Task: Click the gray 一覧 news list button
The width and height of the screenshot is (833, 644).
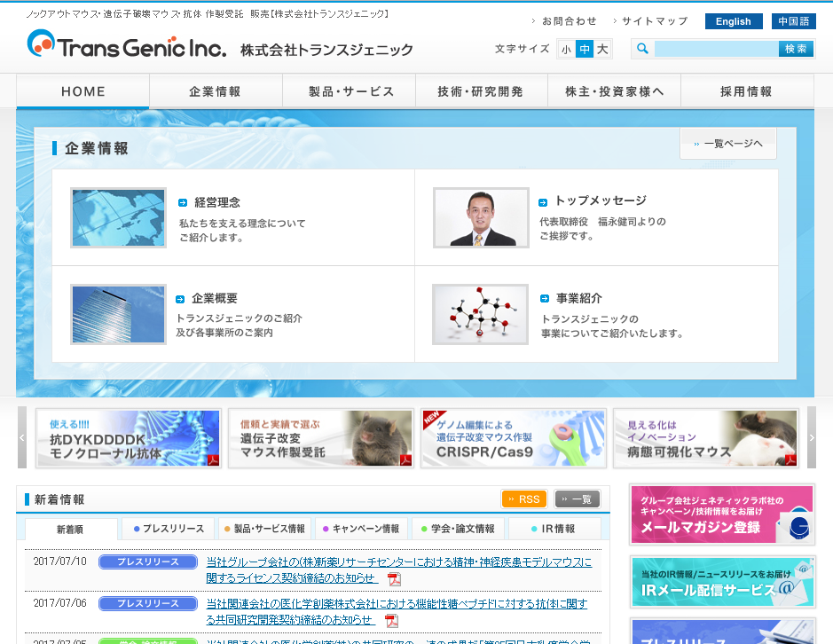Action: pyautogui.click(x=578, y=499)
